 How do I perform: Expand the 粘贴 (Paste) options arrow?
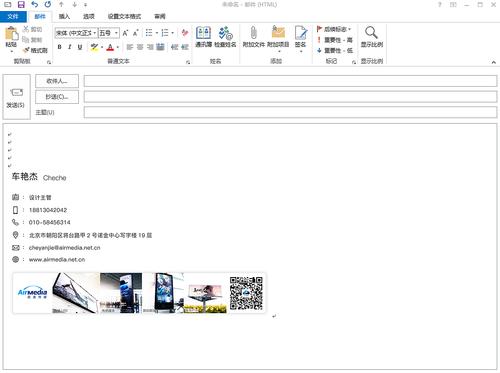pos(11,51)
